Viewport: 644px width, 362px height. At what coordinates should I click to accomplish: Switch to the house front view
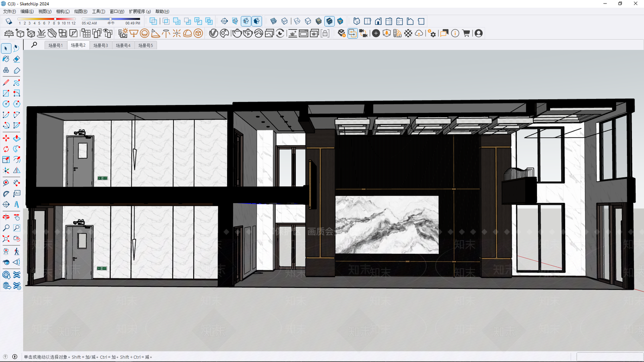(378, 21)
